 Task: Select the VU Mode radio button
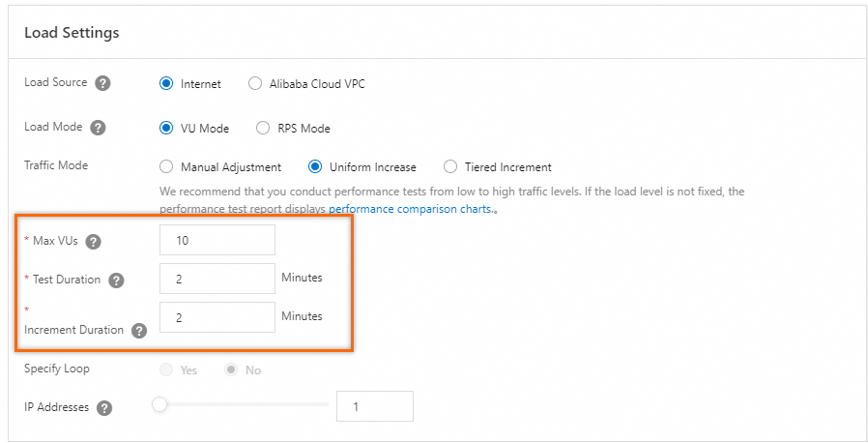[x=166, y=128]
